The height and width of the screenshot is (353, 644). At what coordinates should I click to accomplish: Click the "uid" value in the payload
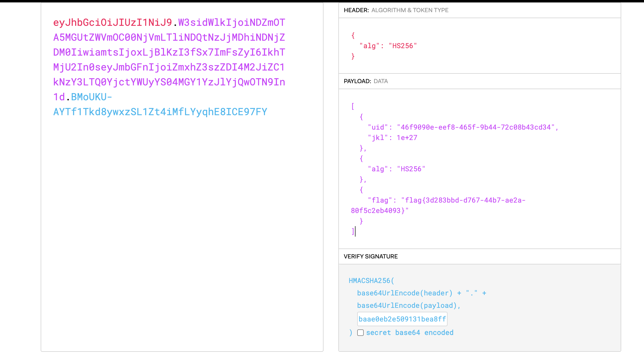pos(476,127)
